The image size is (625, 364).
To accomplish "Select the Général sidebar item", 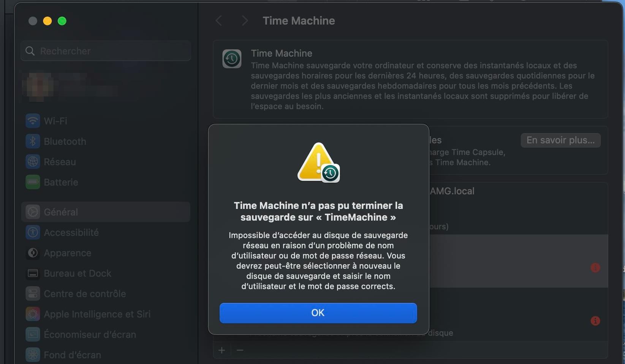I will (106, 212).
